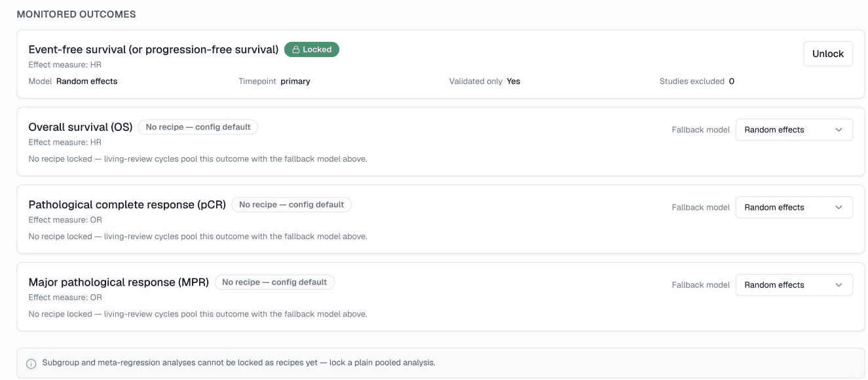The image size is (868, 380).
Task: Click 'Effect measure: HR' under Overall survival
Action: tap(65, 142)
